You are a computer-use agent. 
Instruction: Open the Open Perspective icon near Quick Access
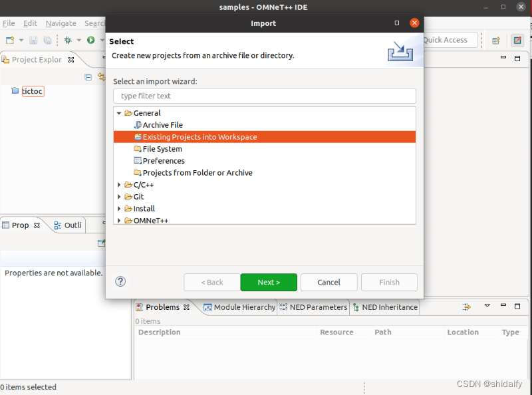[x=495, y=41]
